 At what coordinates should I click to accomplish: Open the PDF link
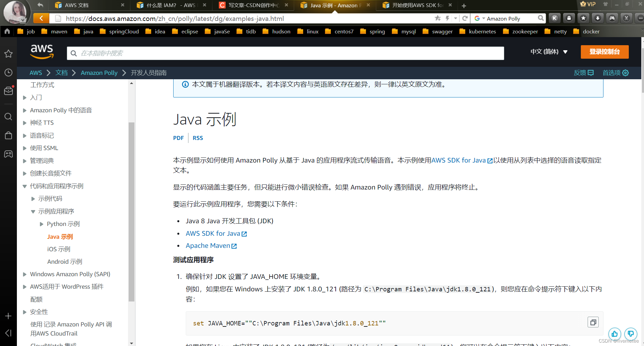[178, 138]
